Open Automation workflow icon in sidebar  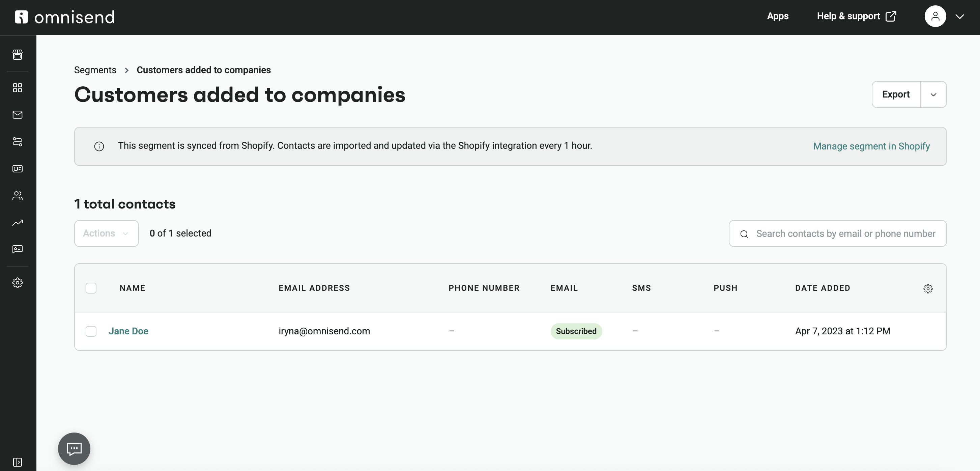tap(18, 142)
